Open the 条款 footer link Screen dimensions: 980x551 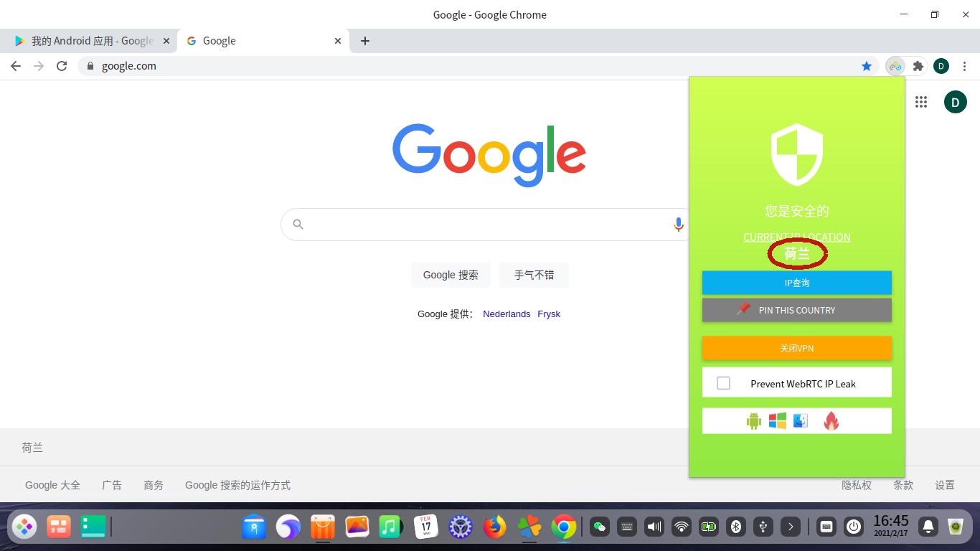coord(903,485)
